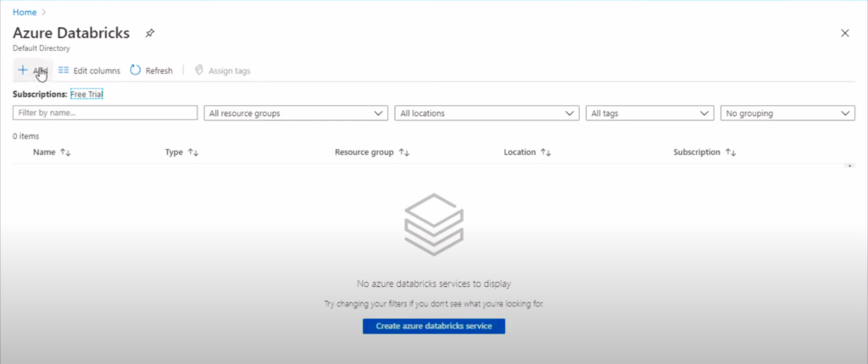Close the Azure Databricks blade

[844, 33]
